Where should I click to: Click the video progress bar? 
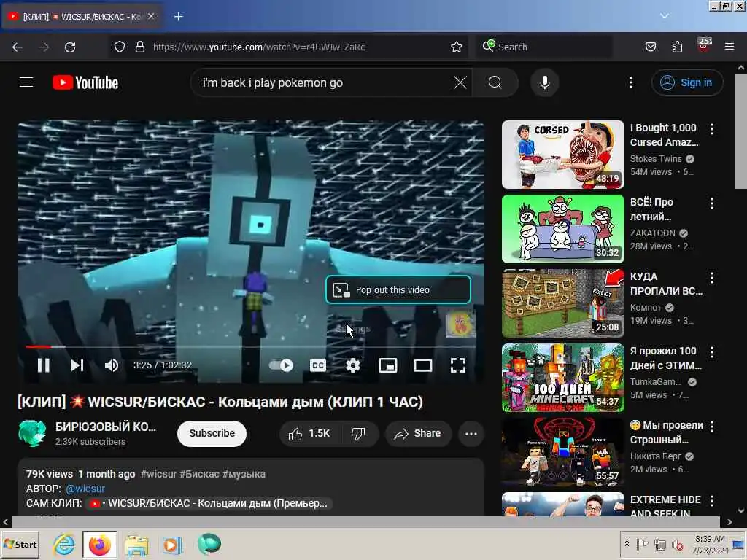coord(251,346)
